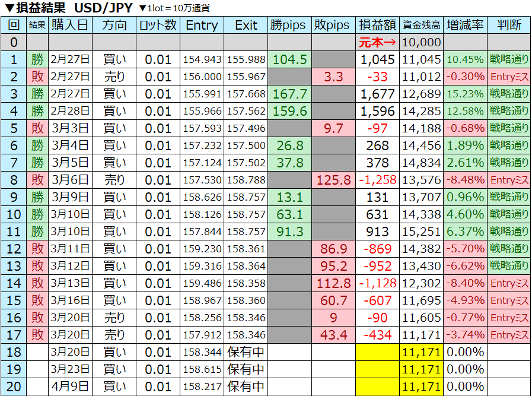Select the yellow 損益額 cell in row 20
The image size is (532, 396).
click(377, 387)
